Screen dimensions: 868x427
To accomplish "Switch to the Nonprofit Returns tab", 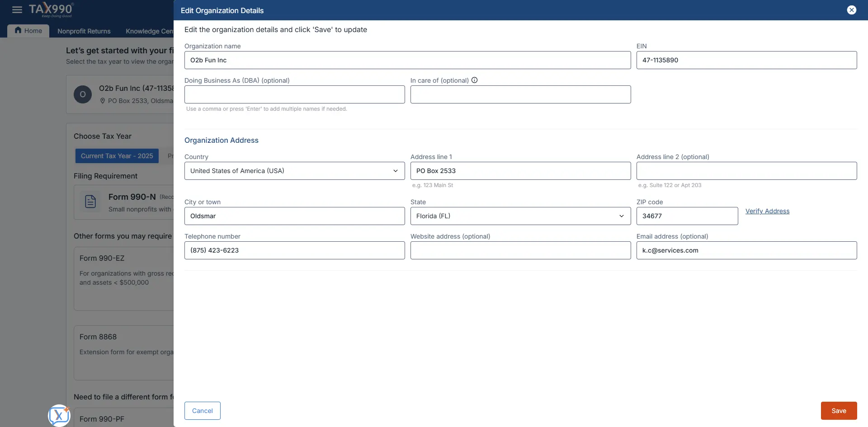I will 84,31.
